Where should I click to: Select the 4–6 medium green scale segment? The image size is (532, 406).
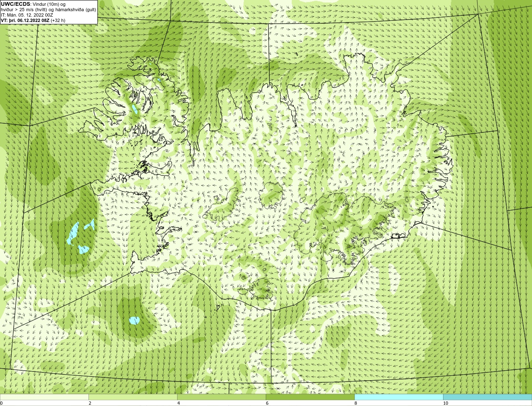[x=222, y=397]
